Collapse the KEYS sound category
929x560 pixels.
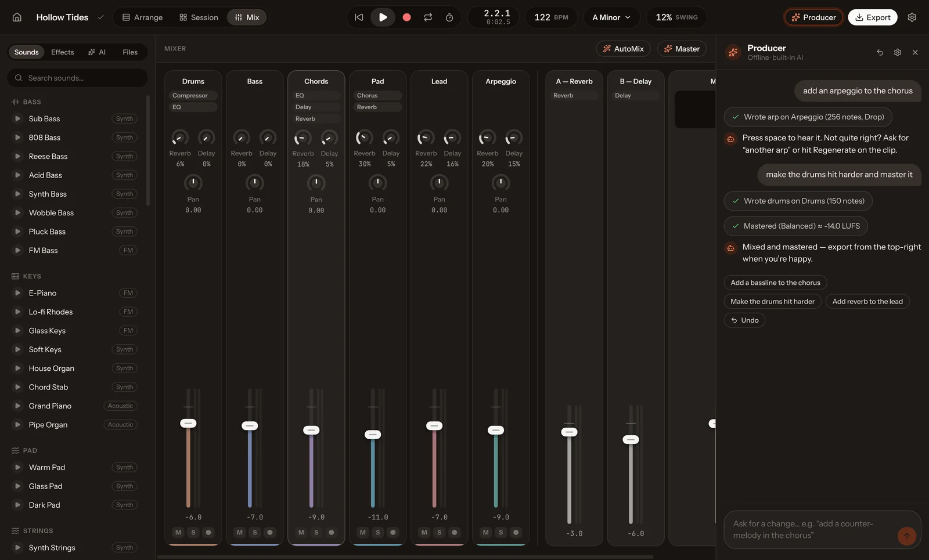point(26,276)
